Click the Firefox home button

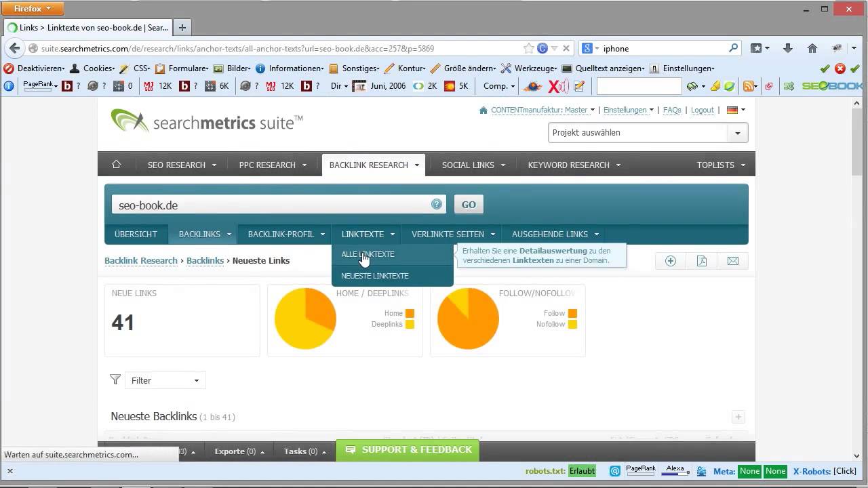pyautogui.click(x=812, y=48)
